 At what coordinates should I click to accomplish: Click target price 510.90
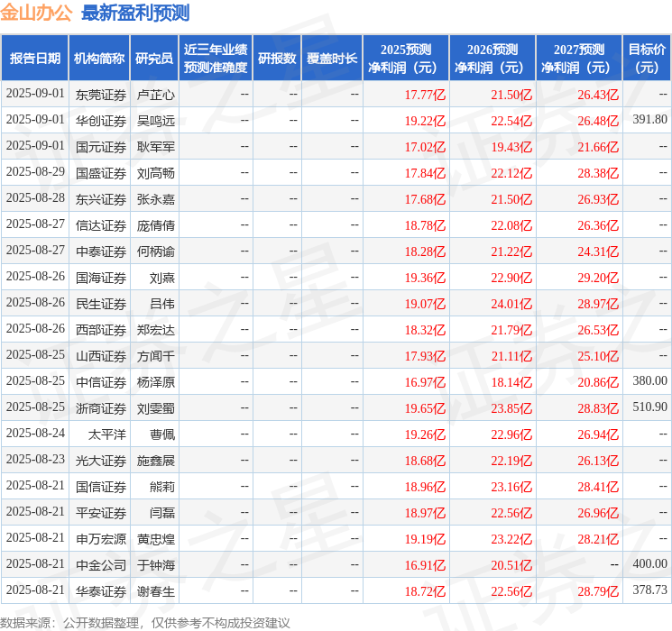[x=649, y=407]
